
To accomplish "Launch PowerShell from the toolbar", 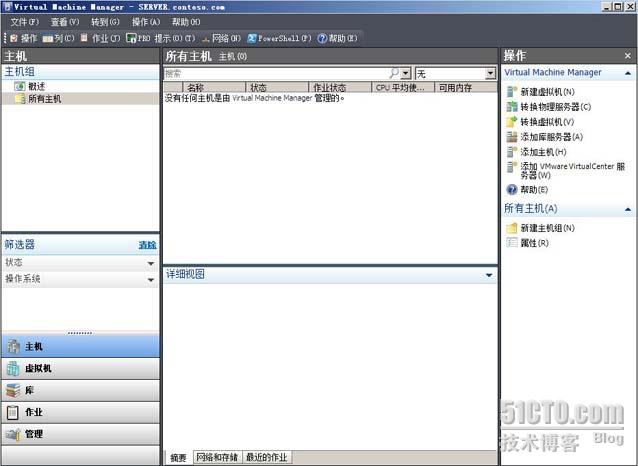I will pos(279,38).
